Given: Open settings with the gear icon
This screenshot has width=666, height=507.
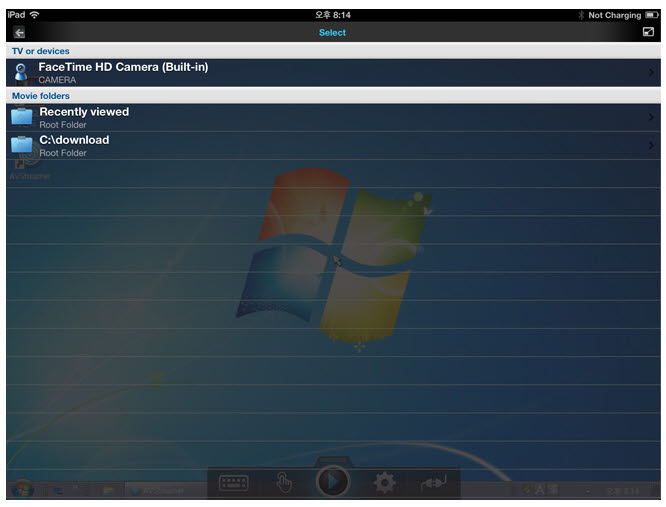Looking at the screenshot, I should point(384,482).
